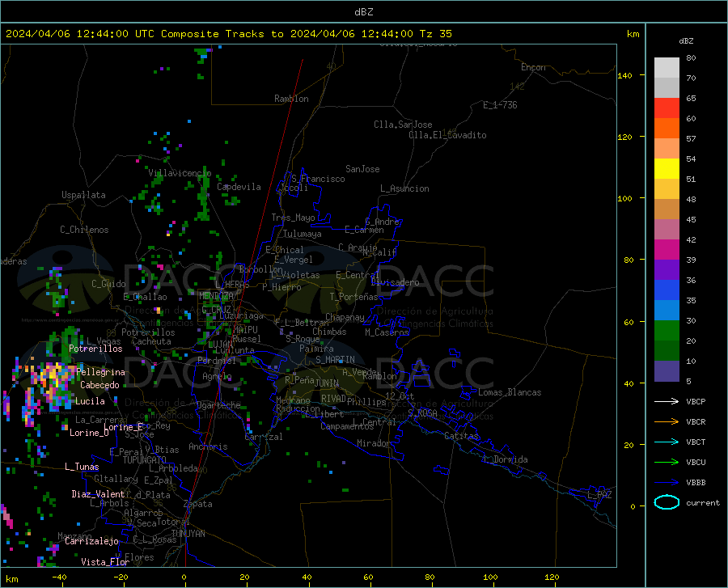Select the lightest gray swatch at scale top
Viewport: 728px width, 588px height.
tap(667, 68)
